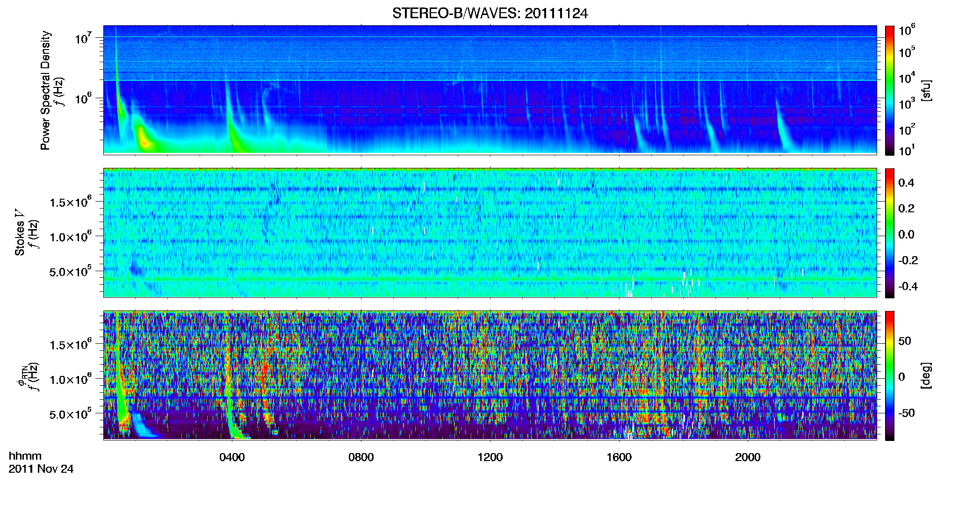Click the bright yellow-red burst in top spectrogram
Viewport: 980px width, 505px height.
coord(143,138)
